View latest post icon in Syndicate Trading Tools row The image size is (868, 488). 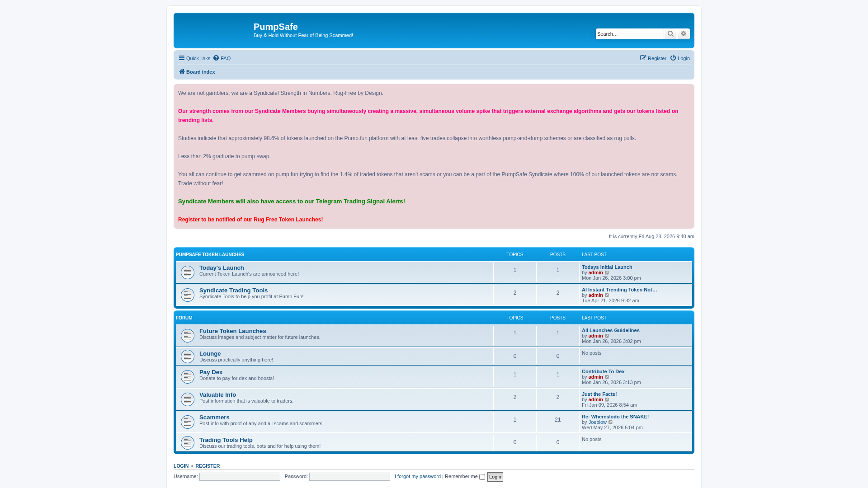tap(607, 296)
